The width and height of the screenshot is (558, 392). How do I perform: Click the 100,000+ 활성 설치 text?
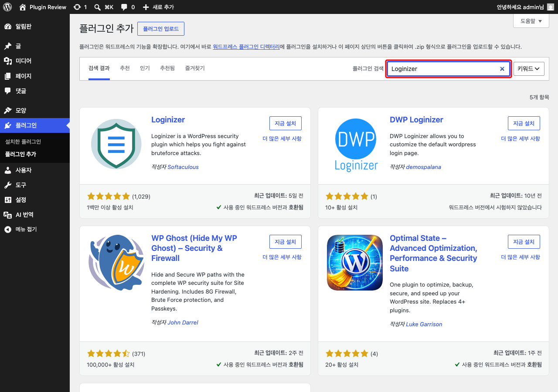[x=111, y=365]
